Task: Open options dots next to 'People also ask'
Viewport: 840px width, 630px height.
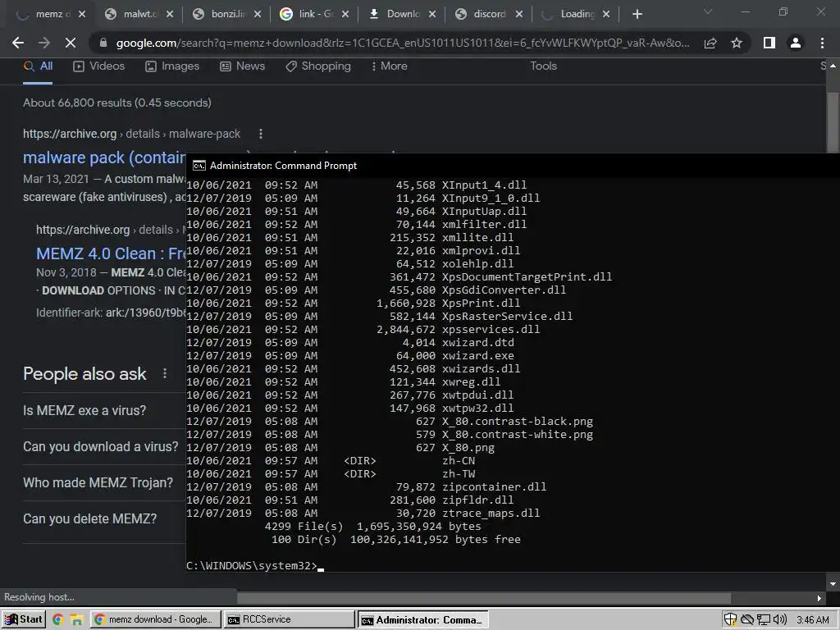Action: point(164,373)
